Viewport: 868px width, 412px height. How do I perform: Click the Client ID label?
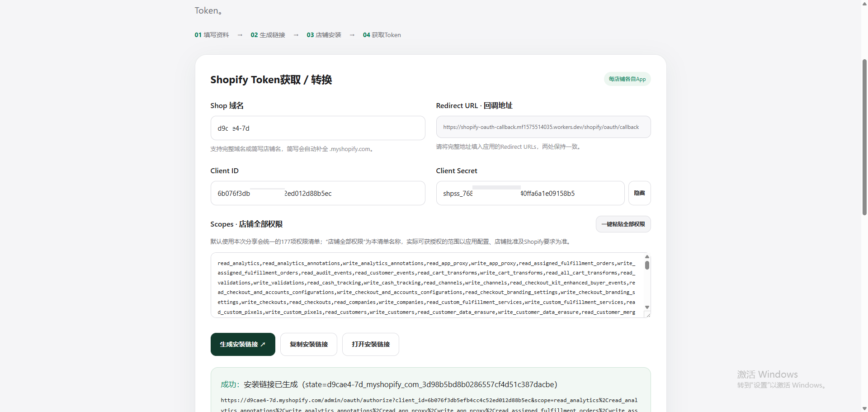click(224, 171)
